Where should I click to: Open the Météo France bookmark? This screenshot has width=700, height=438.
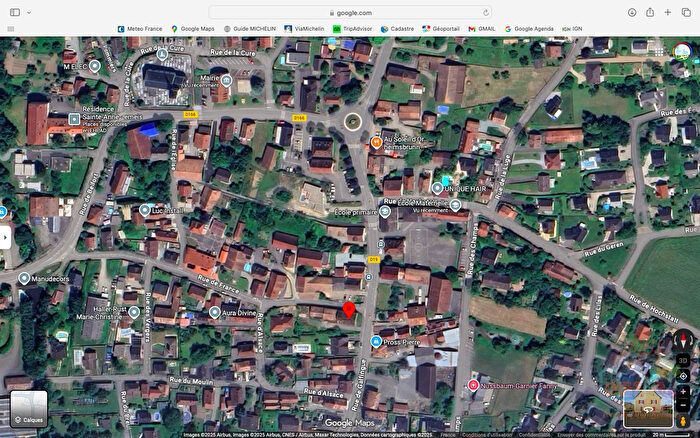point(141,29)
